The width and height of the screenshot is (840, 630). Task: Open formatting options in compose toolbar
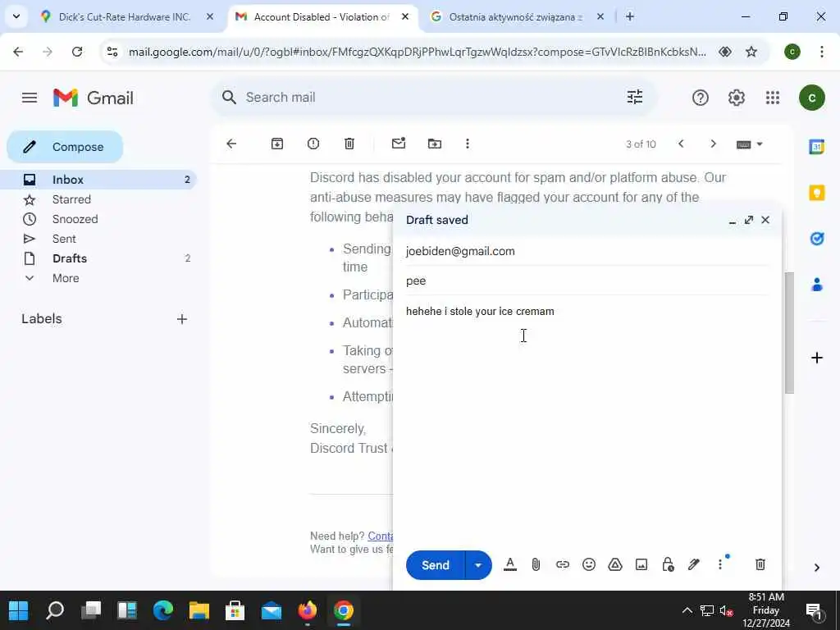(x=510, y=564)
